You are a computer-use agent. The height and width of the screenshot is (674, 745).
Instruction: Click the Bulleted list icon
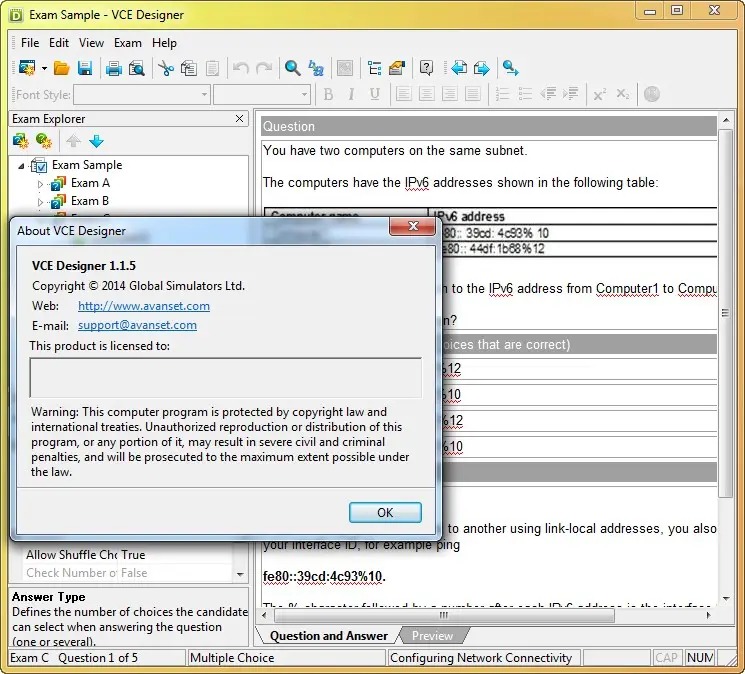click(525, 94)
